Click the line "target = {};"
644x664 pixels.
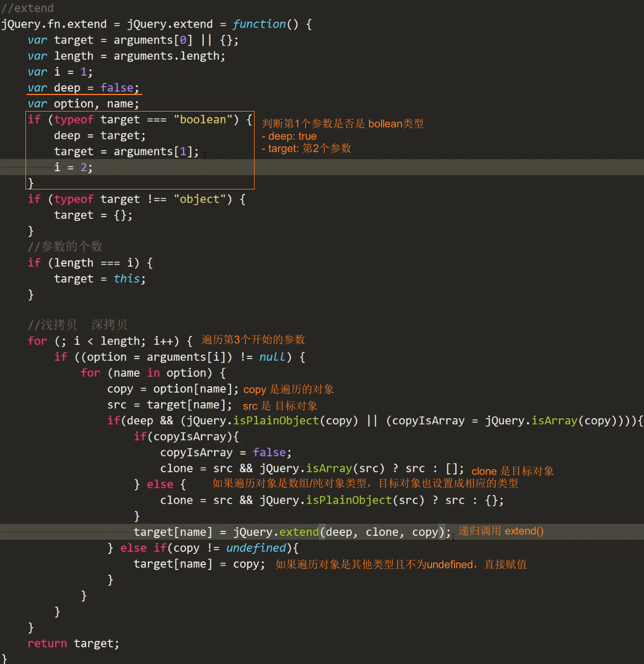[93, 215]
